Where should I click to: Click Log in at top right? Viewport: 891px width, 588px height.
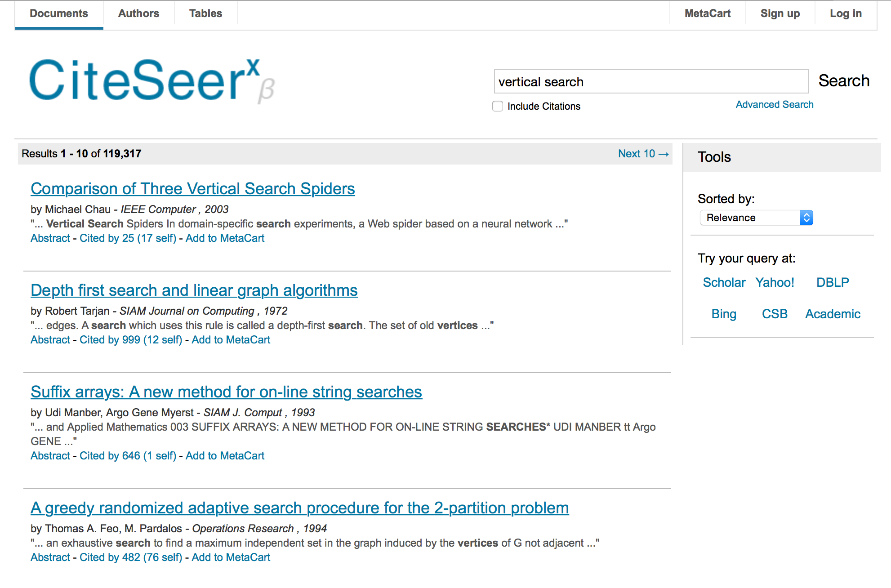point(846,13)
